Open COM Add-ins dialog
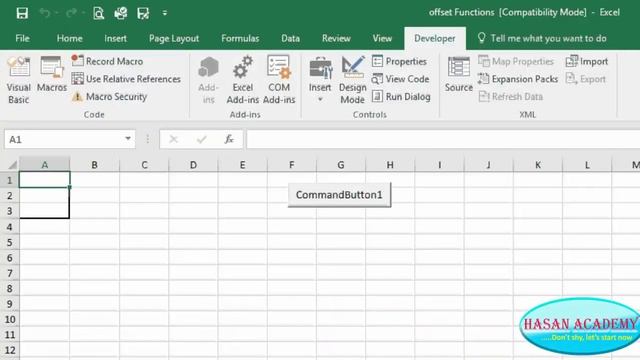Viewport: 640px width, 360px height. pyautogui.click(x=279, y=80)
